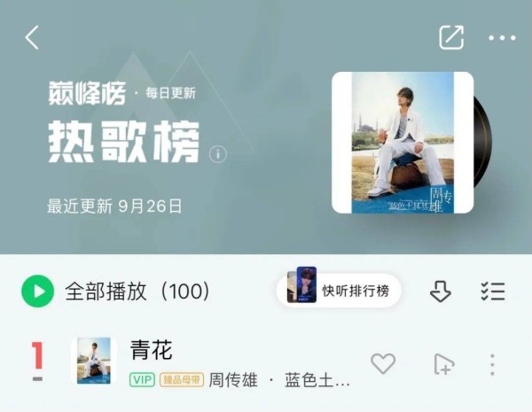Tap the 臻品母带 badge

(x=182, y=380)
